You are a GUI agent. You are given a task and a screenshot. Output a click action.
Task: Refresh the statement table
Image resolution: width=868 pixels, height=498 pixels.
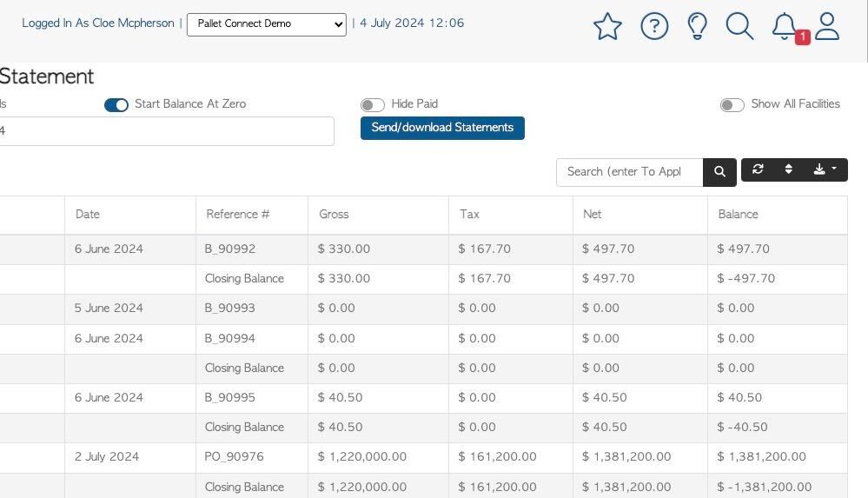pos(758,169)
